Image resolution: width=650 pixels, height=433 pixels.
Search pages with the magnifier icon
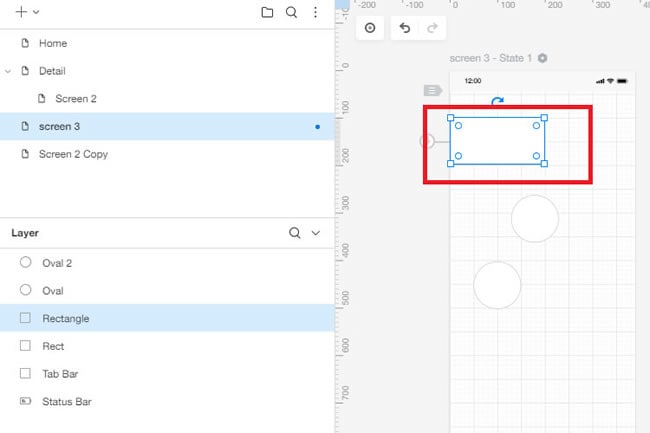point(291,12)
